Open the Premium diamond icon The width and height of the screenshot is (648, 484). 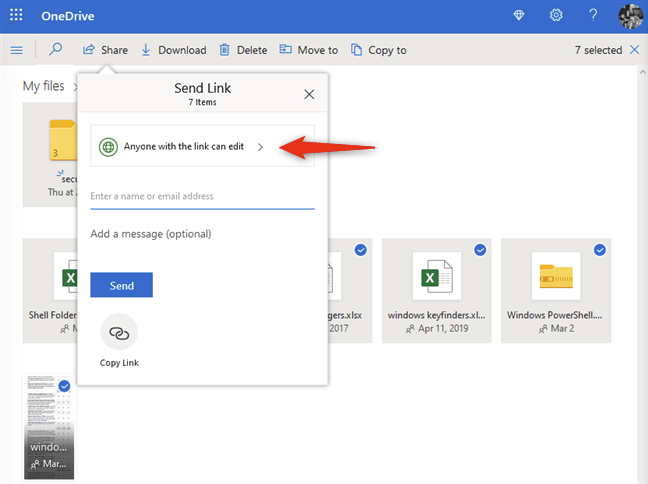tap(519, 15)
